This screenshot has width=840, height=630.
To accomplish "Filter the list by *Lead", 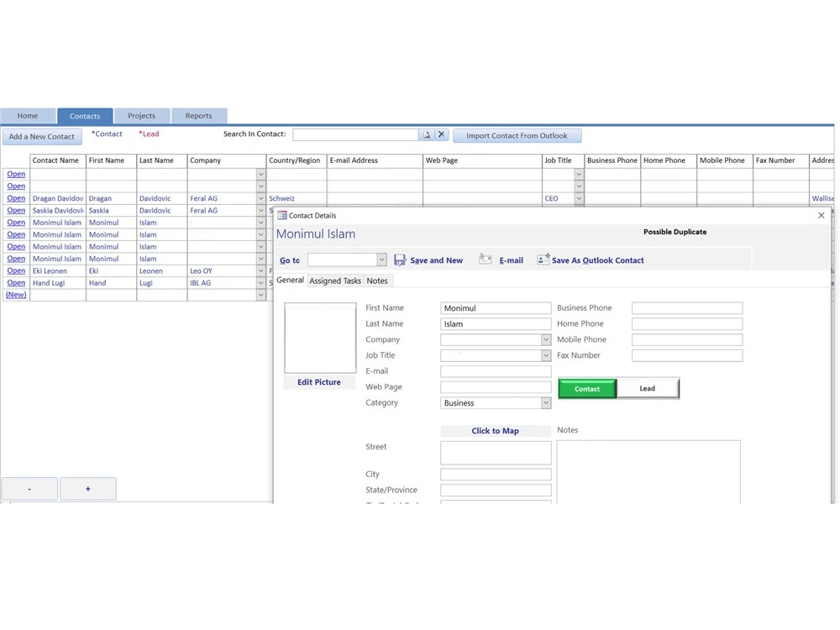I will coord(149,134).
